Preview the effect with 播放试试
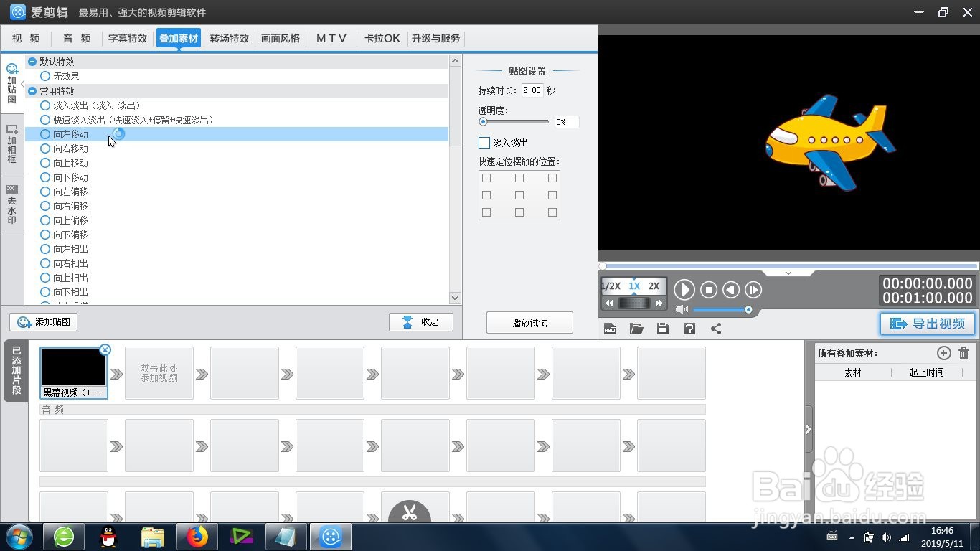This screenshot has width=980, height=551. click(x=529, y=322)
